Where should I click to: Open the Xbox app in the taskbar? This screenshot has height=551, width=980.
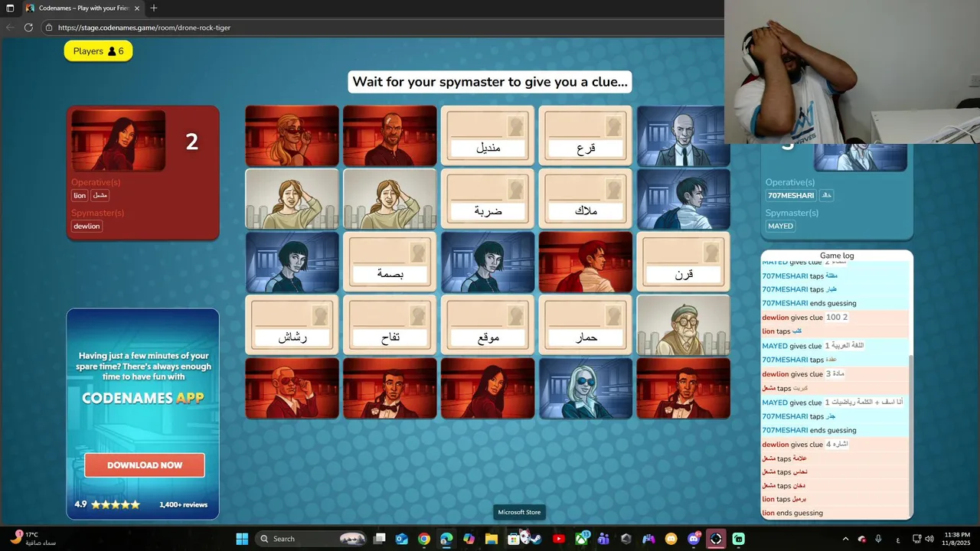point(582,539)
